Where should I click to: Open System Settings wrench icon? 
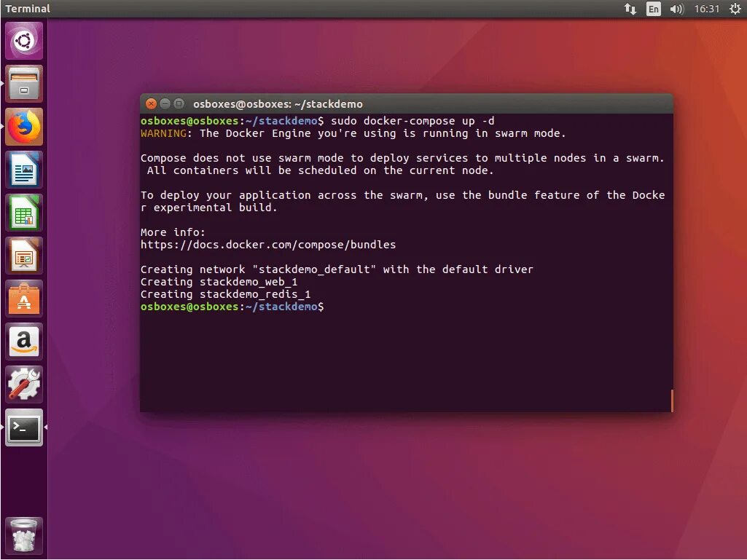coord(24,384)
